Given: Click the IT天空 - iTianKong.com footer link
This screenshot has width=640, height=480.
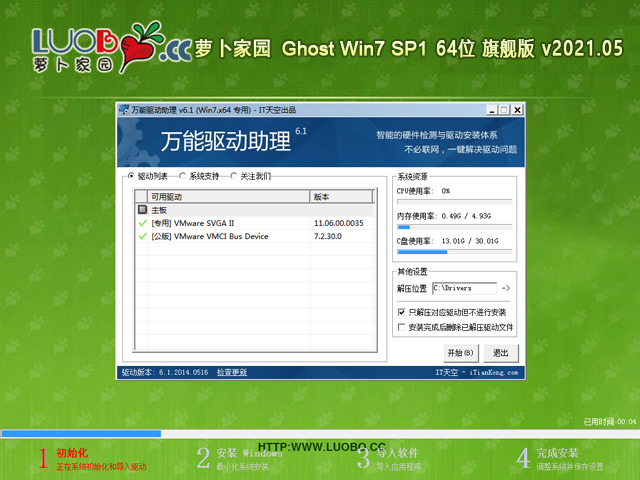Looking at the screenshot, I should click(477, 372).
